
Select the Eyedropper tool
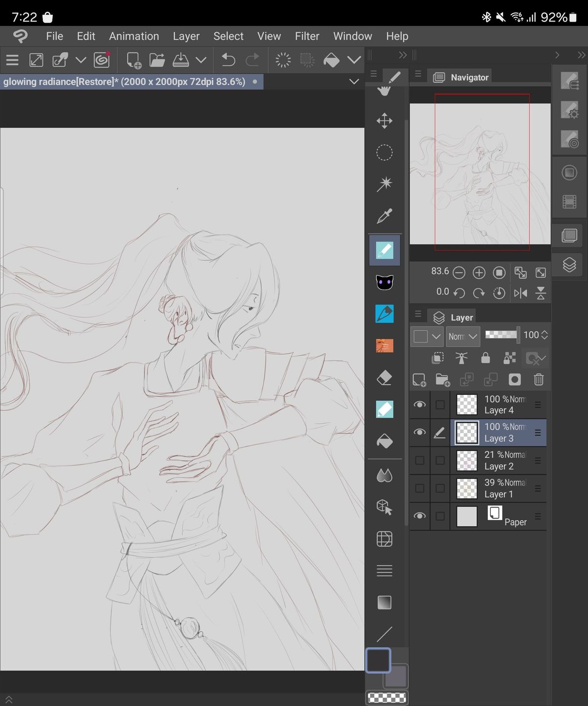[x=384, y=216]
